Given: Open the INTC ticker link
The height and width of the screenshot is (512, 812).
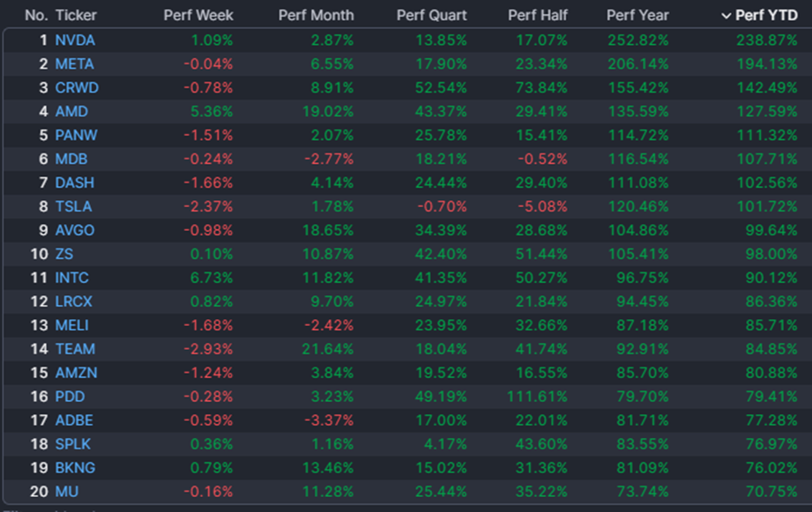Looking at the screenshot, I should [x=72, y=278].
